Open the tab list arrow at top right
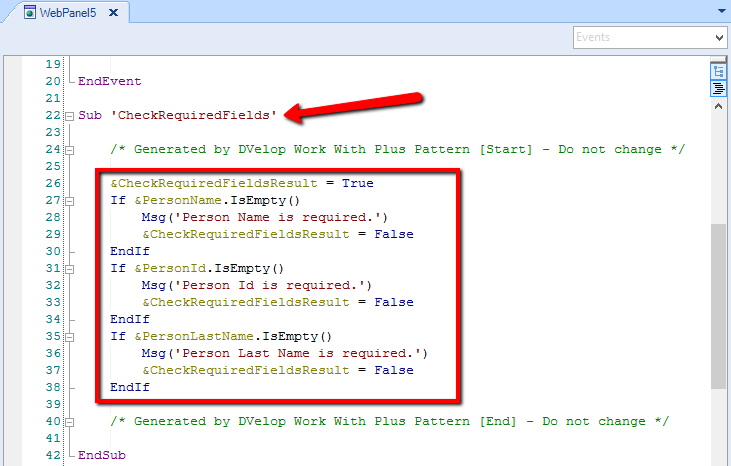 tap(722, 11)
